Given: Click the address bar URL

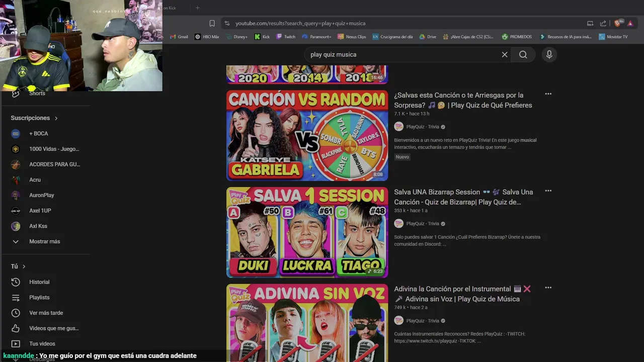Looking at the screenshot, I should (300, 23).
